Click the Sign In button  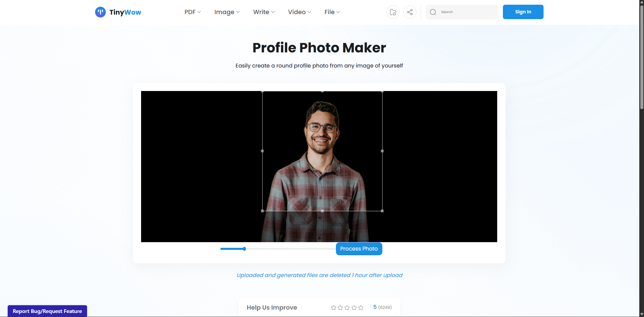click(x=523, y=12)
